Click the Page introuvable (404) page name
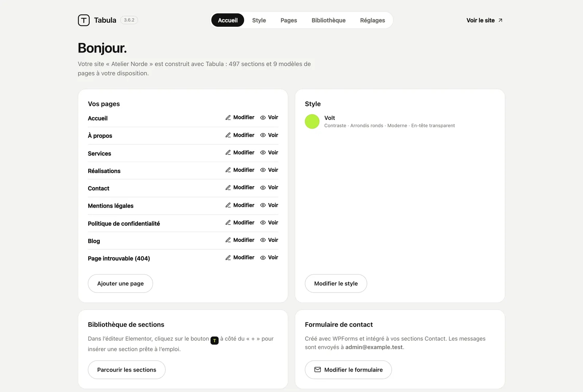Image resolution: width=583 pixels, height=392 pixels. pos(119,258)
